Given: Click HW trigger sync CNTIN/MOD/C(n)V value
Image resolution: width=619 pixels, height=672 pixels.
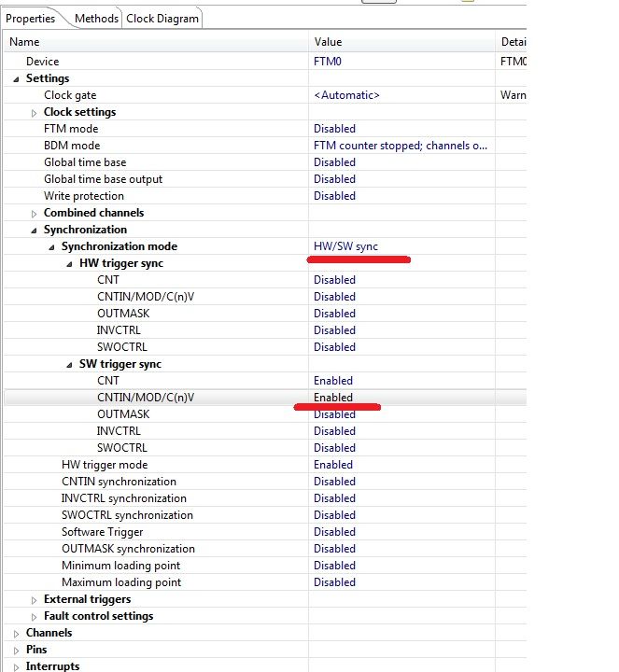Looking at the screenshot, I should [334, 297].
